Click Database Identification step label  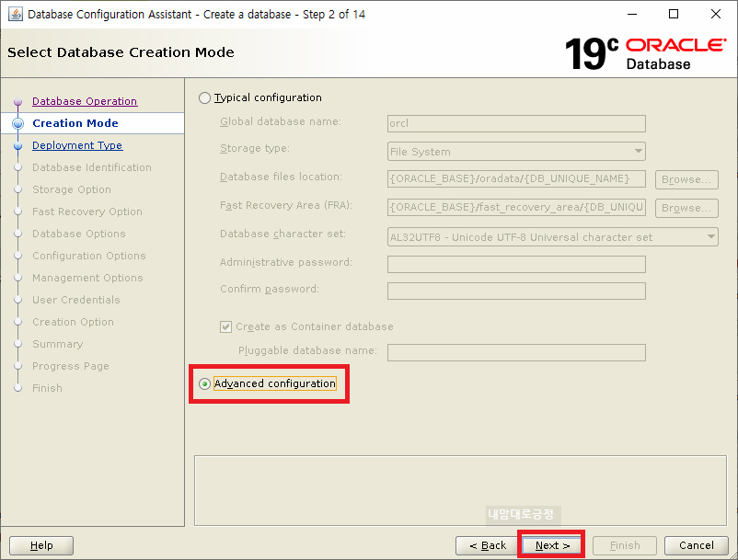pos(92,167)
